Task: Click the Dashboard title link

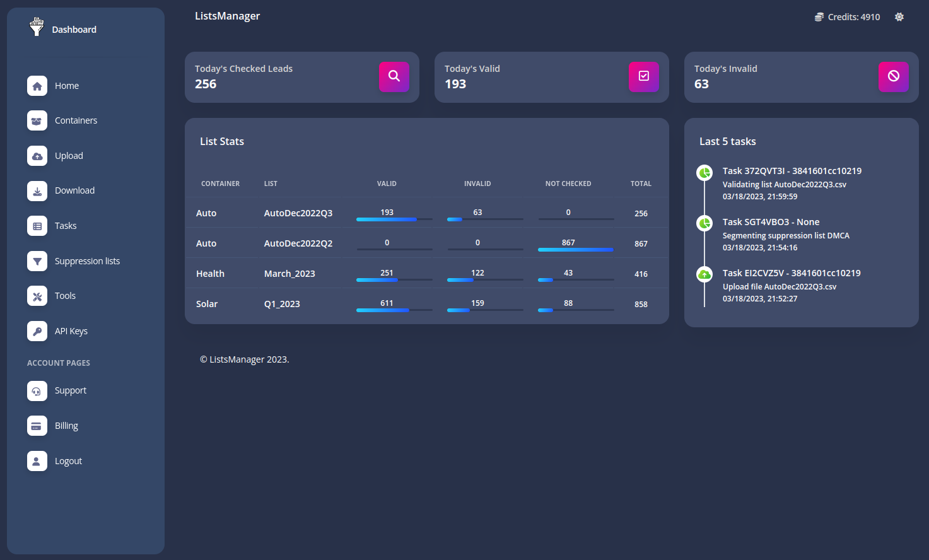Action: (74, 30)
